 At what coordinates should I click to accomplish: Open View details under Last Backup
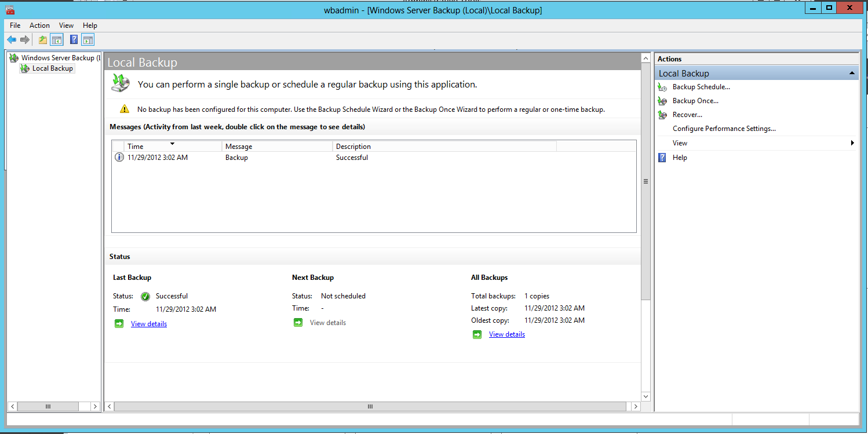(149, 324)
